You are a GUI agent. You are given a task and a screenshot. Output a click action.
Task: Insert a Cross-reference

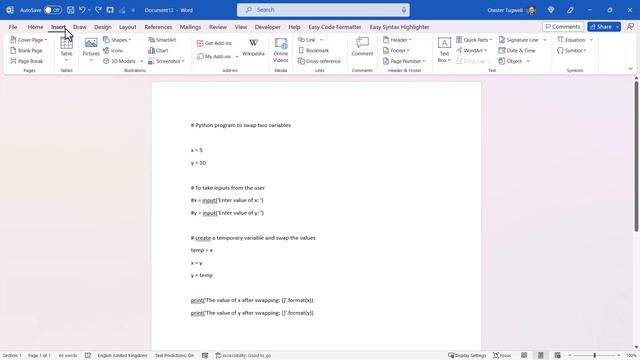[319, 61]
